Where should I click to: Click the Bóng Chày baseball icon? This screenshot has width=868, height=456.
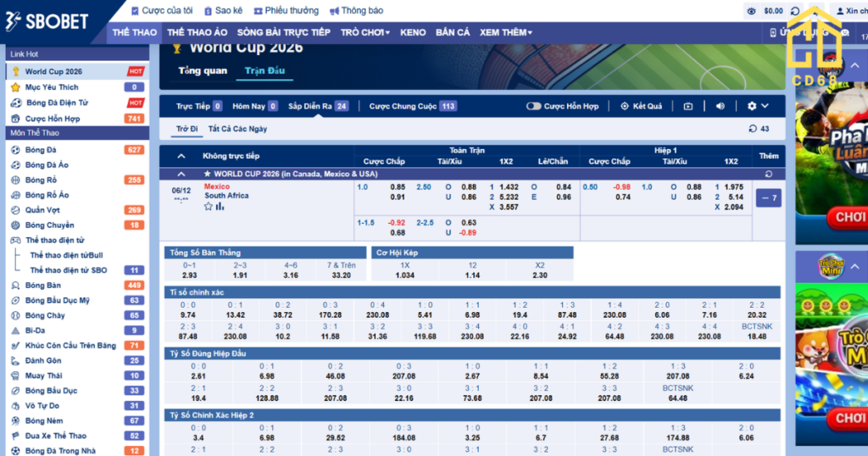tap(15, 315)
